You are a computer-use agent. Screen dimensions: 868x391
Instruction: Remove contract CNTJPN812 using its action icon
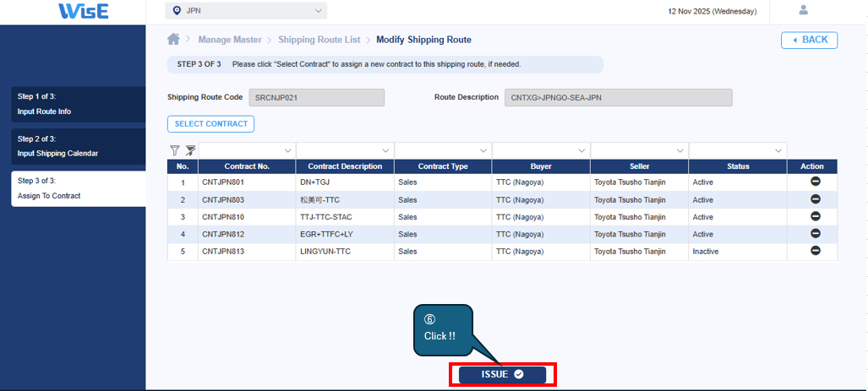(x=815, y=234)
